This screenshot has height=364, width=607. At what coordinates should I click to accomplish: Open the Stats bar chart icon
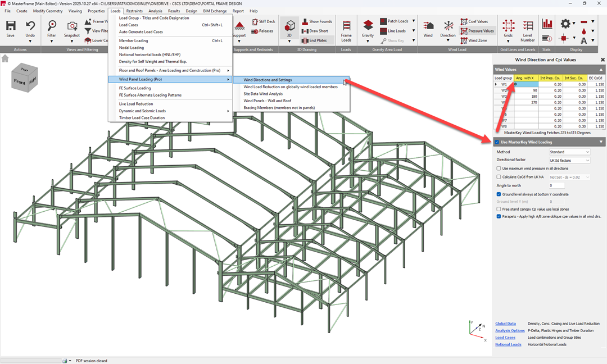tap(547, 24)
